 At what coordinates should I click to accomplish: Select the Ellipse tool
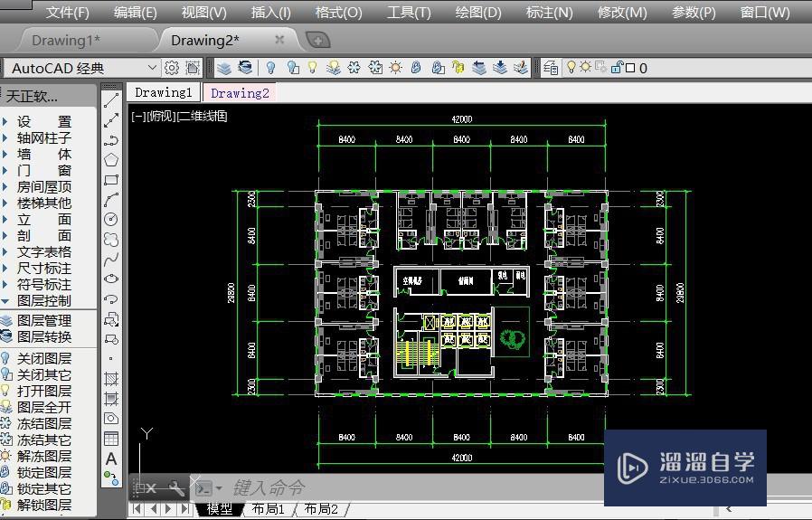coord(111,279)
